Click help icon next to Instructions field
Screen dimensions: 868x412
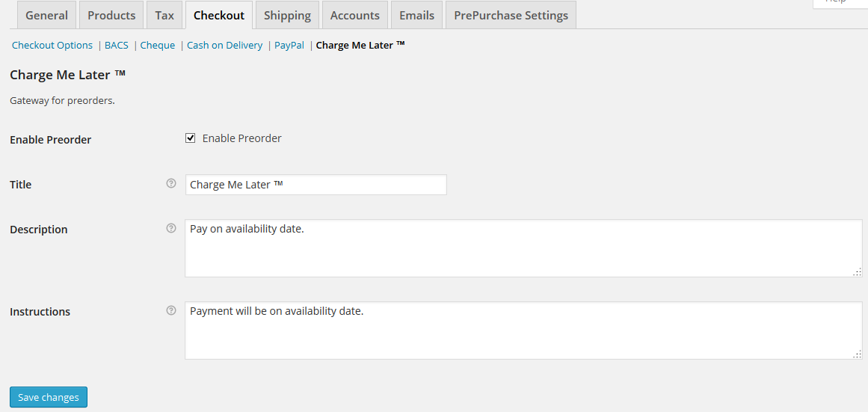(171, 310)
